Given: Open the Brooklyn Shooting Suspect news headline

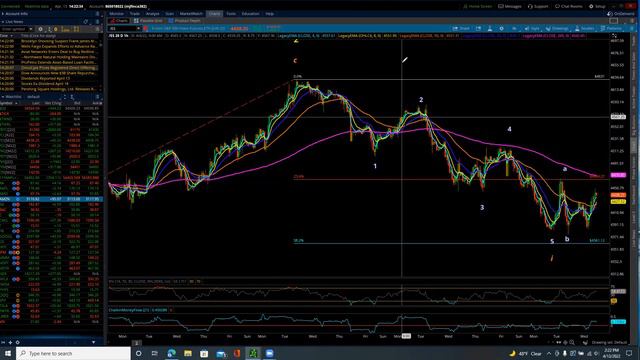Looking at the screenshot, I should [59, 42].
